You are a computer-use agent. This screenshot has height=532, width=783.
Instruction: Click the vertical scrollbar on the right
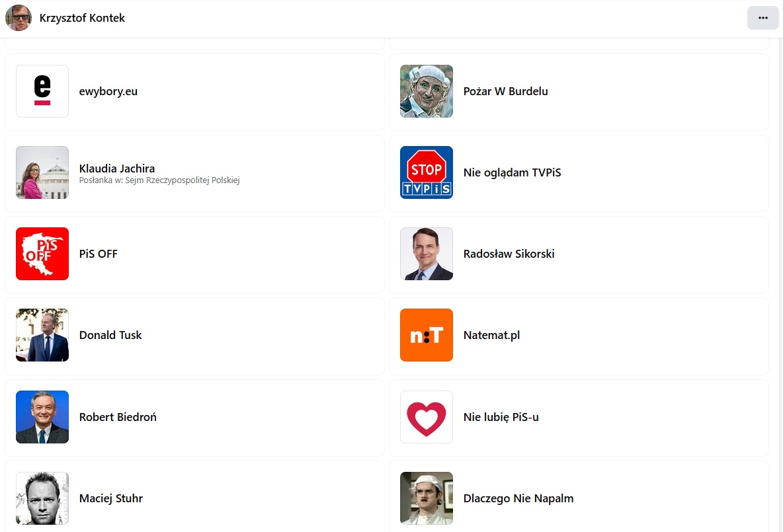(x=780, y=264)
